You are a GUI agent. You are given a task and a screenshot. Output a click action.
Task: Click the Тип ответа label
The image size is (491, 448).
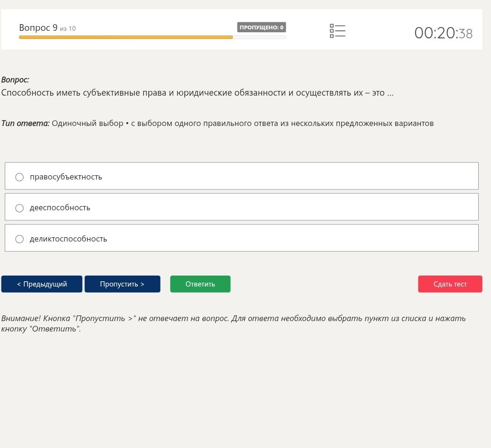[x=26, y=123]
